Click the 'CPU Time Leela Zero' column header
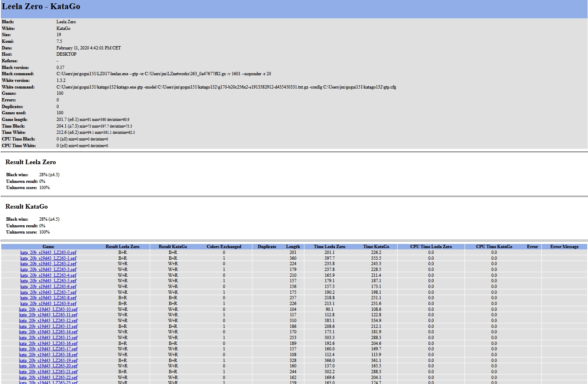The width and height of the screenshot is (588, 384). 431,246
